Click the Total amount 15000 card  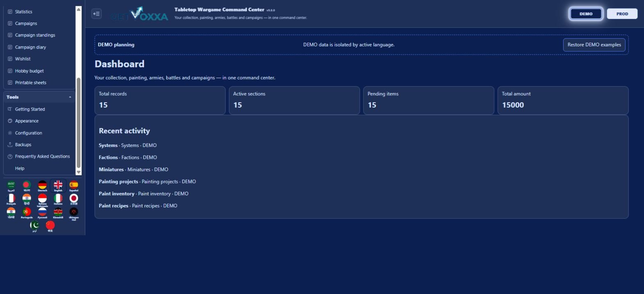click(563, 100)
